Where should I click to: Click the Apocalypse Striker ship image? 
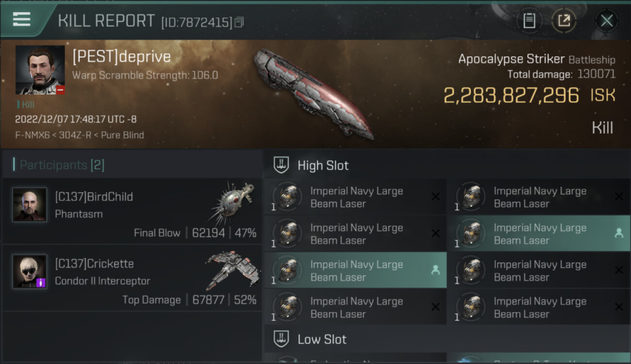click(x=313, y=92)
